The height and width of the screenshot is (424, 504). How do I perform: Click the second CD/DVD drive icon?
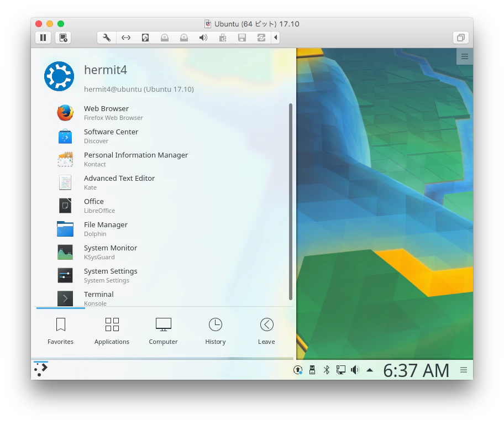tap(184, 38)
